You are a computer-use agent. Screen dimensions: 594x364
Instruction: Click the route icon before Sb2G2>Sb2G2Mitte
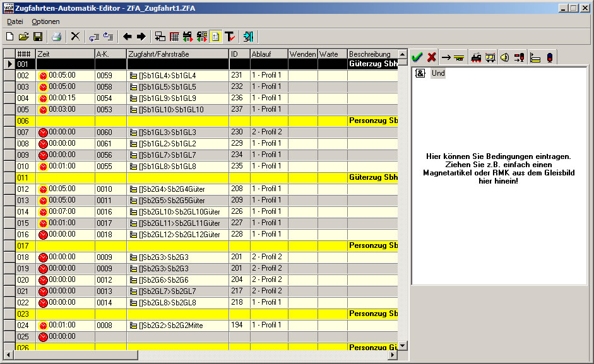pos(133,326)
